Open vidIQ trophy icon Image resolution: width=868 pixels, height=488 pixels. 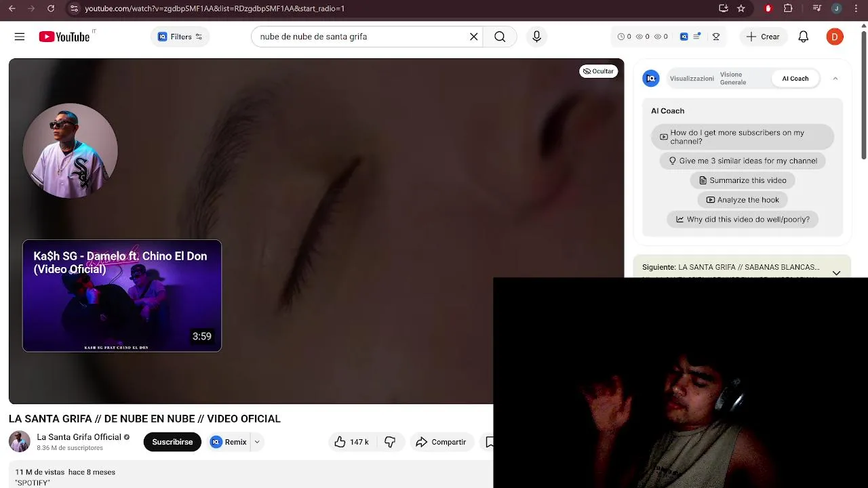(x=716, y=37)
